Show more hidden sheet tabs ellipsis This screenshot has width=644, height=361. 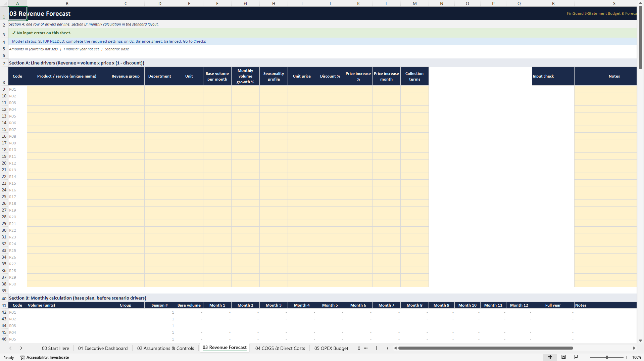[x=365, y=348]
